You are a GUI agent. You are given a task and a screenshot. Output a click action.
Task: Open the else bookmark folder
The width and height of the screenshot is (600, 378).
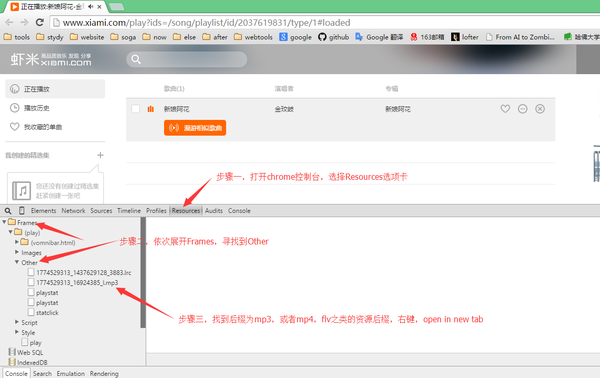pos(184,37)
